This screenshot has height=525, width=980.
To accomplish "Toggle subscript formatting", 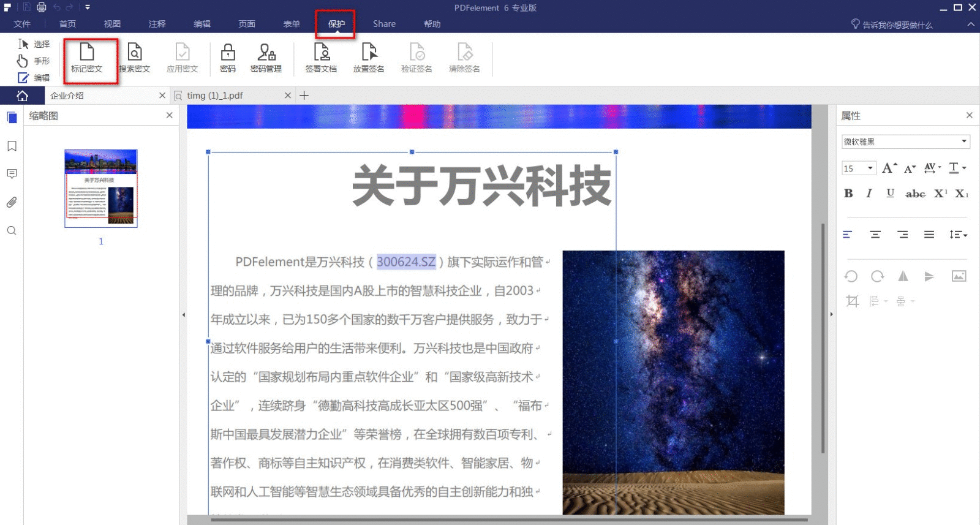I will tap(962, 194).
